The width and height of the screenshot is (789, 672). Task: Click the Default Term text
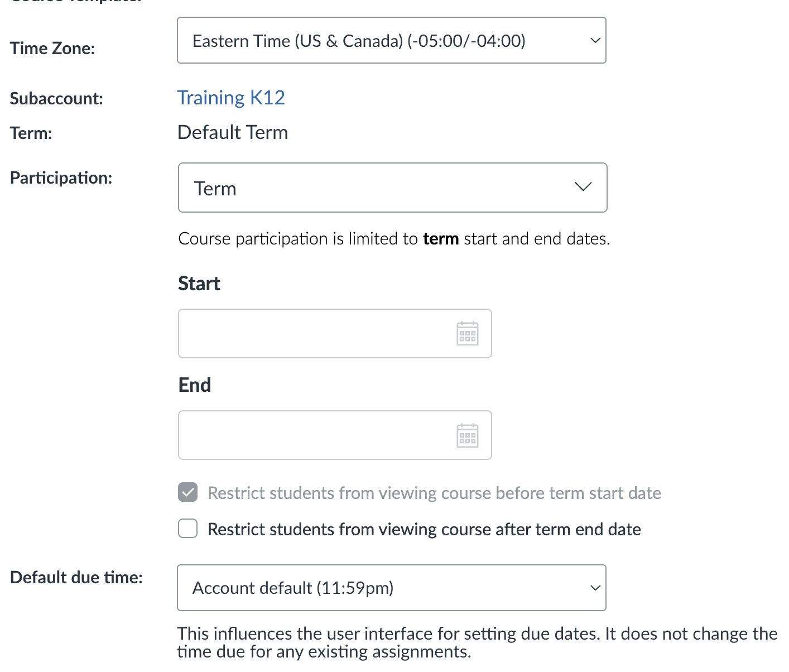tap(233, 133)
